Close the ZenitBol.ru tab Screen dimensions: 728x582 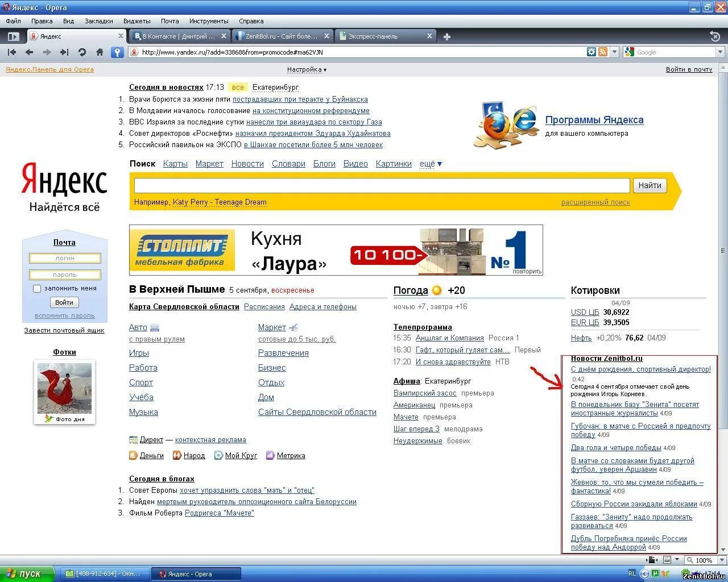tap(326, 36)
